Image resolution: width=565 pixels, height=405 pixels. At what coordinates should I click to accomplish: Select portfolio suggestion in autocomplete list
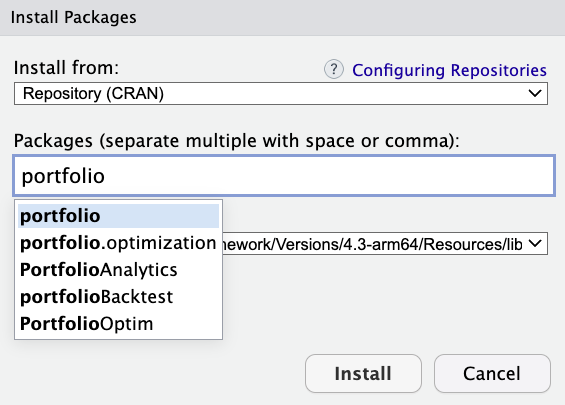coord(118,216)
